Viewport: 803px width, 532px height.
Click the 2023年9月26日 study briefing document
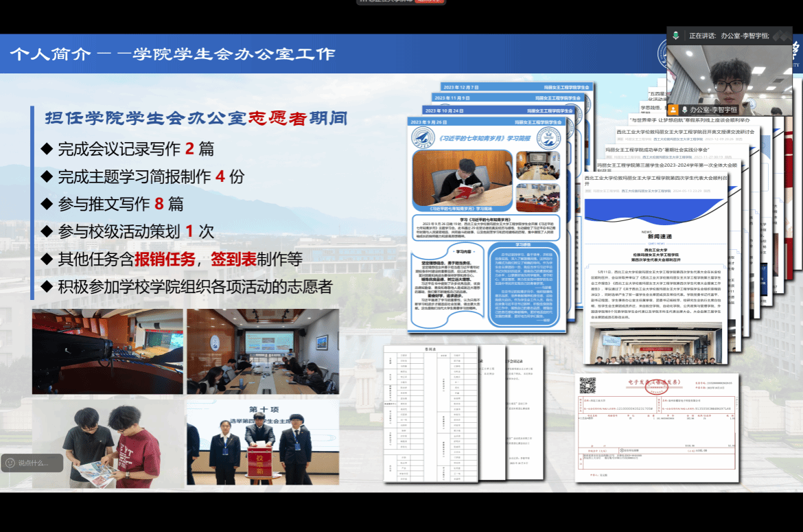(486, 227)
